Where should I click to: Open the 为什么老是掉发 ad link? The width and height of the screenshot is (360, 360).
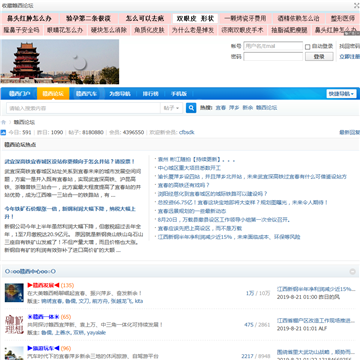(193, 30)
